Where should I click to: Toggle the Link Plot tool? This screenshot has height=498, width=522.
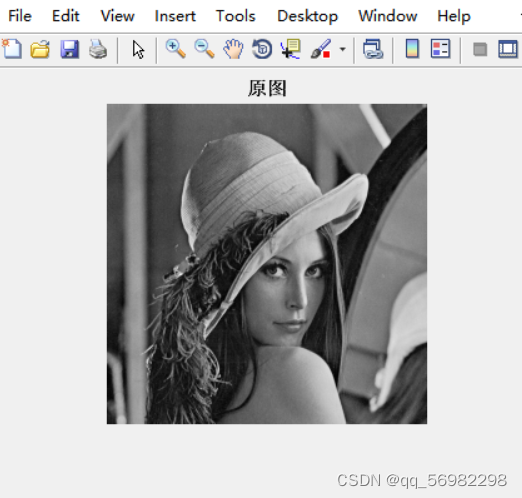(x=373, y=49)
